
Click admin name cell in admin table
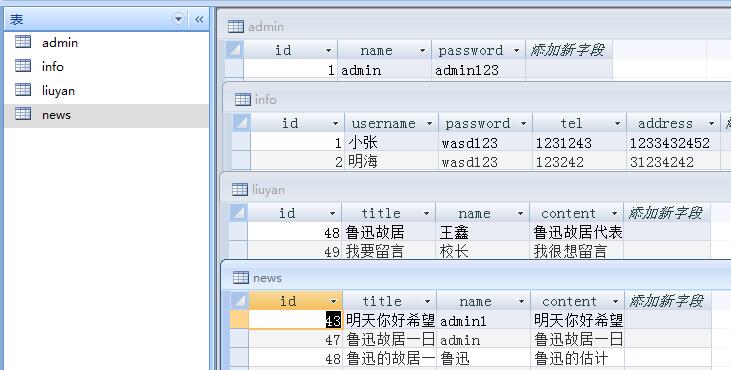[385, 70]
